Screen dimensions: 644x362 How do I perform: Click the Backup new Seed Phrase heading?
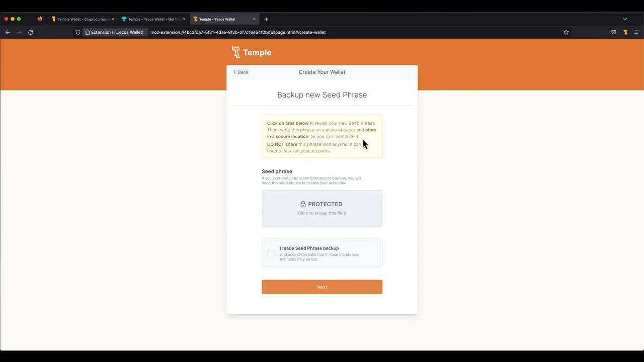pos(322,95)
